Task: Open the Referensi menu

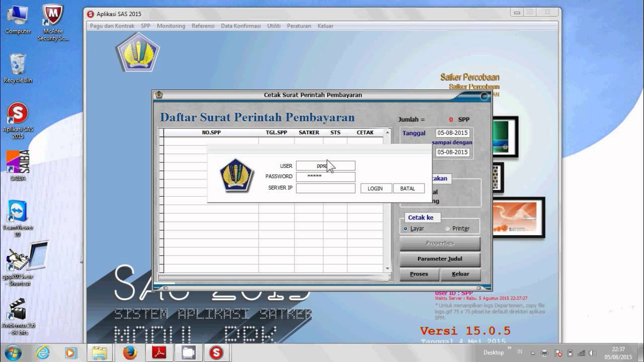Action: tap(203, 26)
